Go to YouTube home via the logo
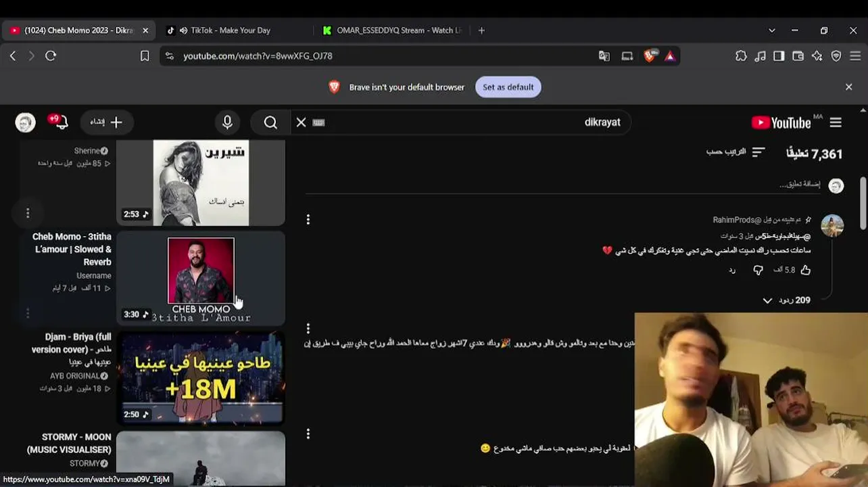This screenshot has width=868, height=487. 781,122
